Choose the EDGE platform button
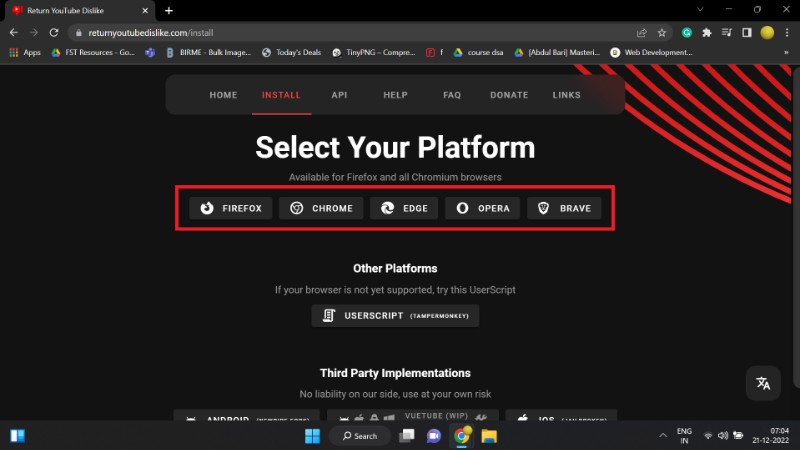The image size is (800, 450). tap(404, 208)
